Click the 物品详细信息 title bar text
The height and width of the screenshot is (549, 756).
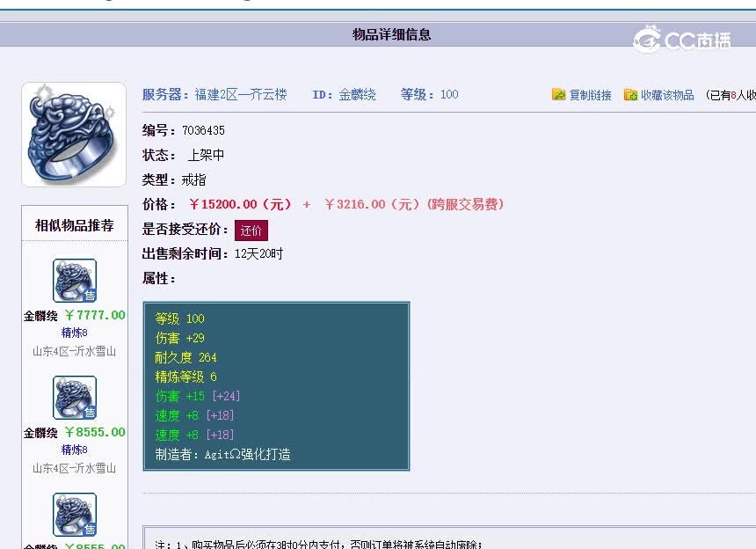391,34
